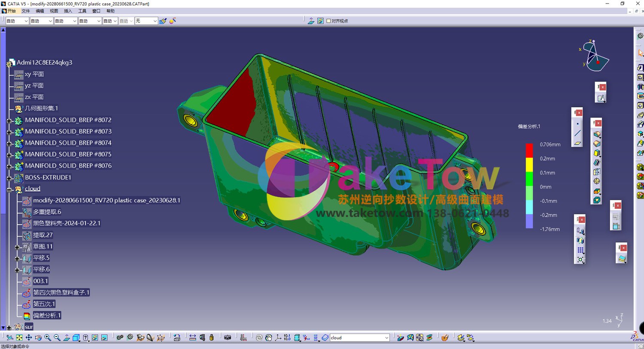Activate the Rotate view tool
This screenshot has height=349, width=644.
click(x=38, y=338)
